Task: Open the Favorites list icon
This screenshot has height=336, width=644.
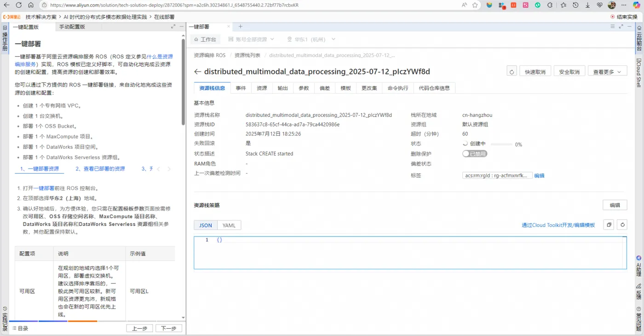Action: [x=563, y=5]
